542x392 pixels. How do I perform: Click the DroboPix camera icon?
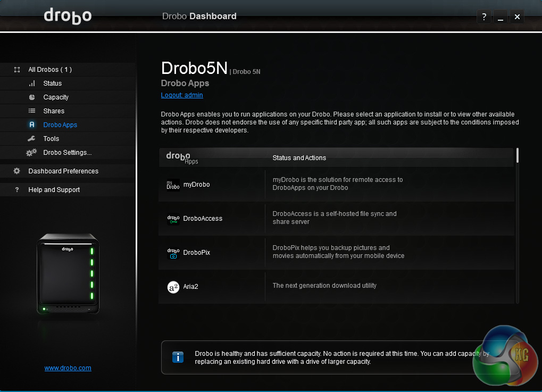pyautogui.click(x=173, y=253)
